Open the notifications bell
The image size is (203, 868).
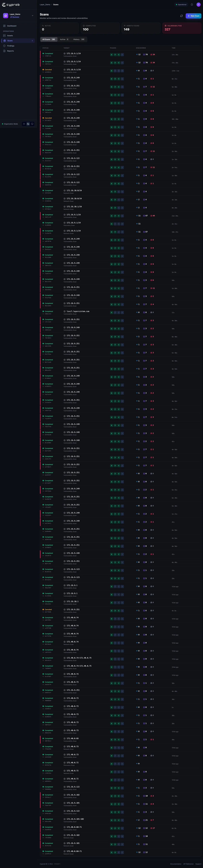(x=192, y=5)
